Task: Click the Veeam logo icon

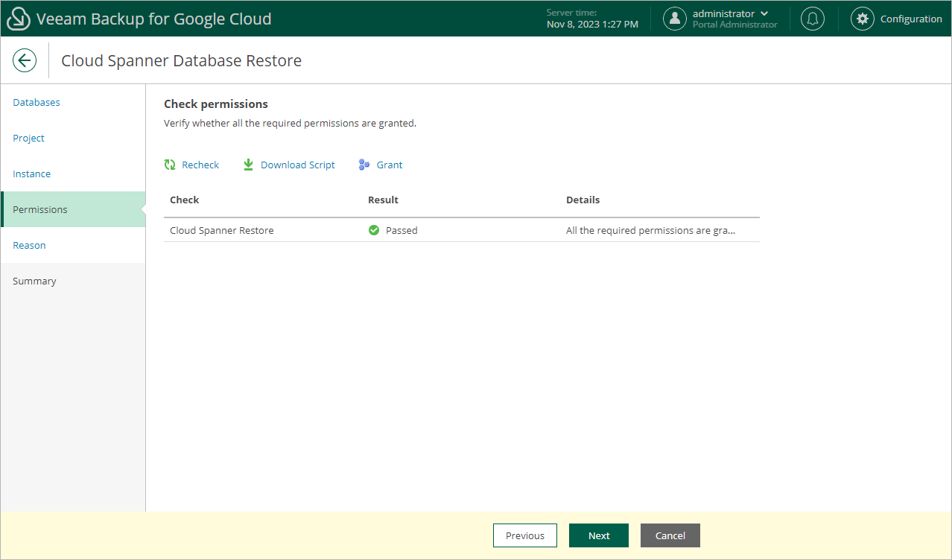Action: [19, 19]
